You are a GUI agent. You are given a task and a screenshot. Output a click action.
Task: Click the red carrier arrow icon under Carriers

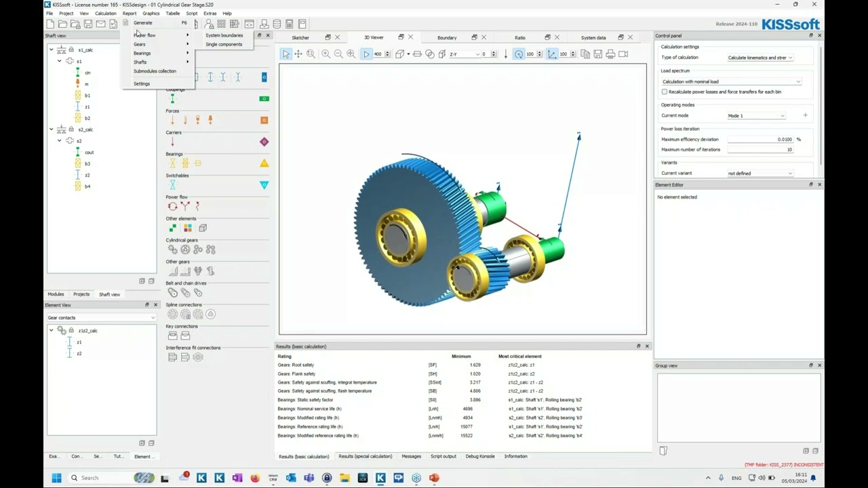tap(172, 142)
